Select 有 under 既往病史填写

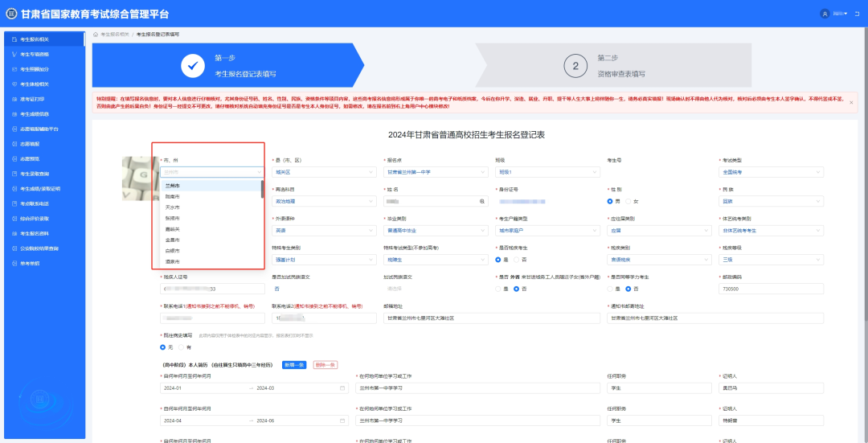[x=182, y=347]
